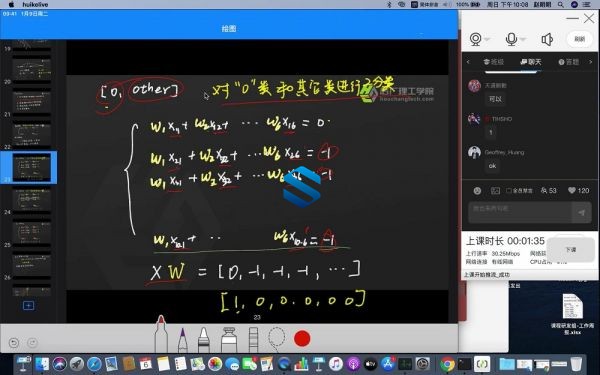Viewport: 600px width, 375px height.
Task: Pick the eraser tool
Action: point(253,340)
